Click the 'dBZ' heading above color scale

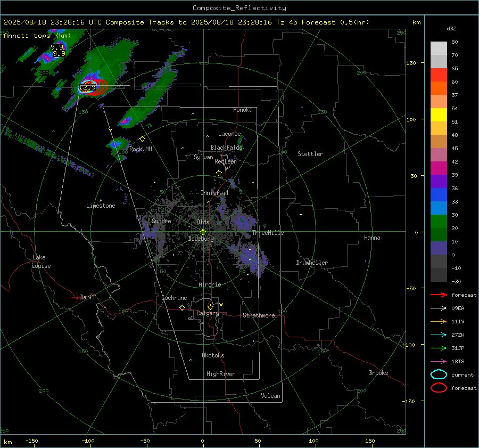click(x=451, y=28)
